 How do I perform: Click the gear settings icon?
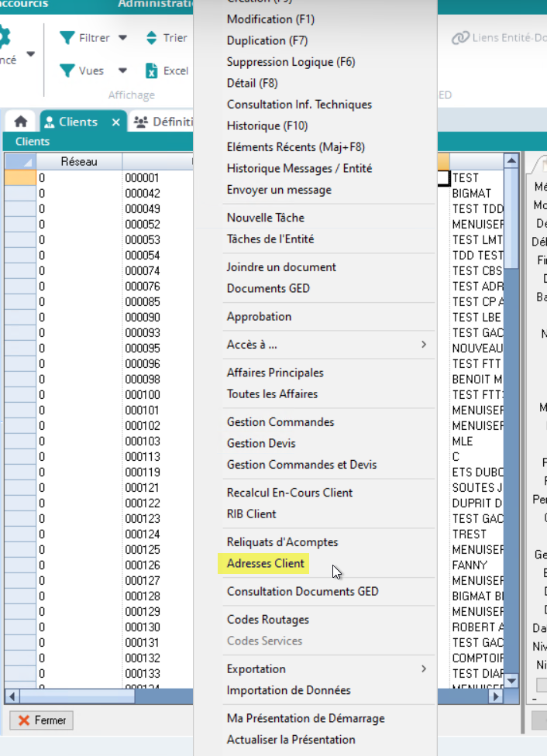(4, 38)
